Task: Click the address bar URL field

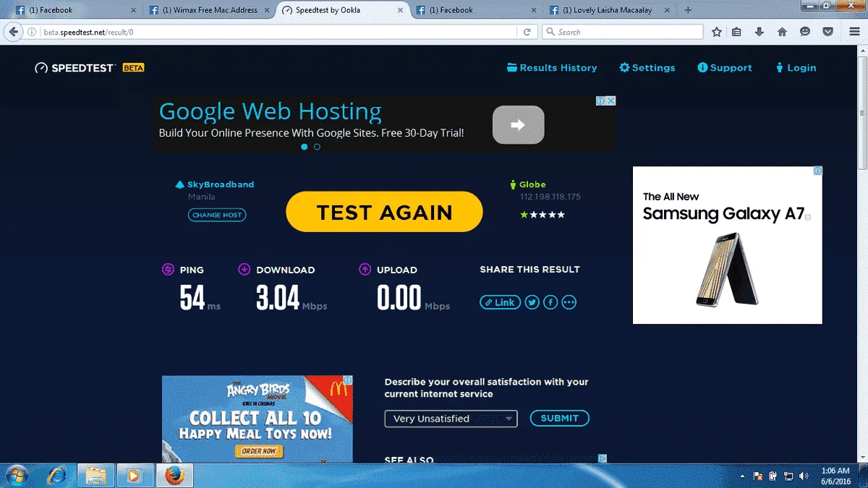Action: pyautogui.click(x=278, y=32)
